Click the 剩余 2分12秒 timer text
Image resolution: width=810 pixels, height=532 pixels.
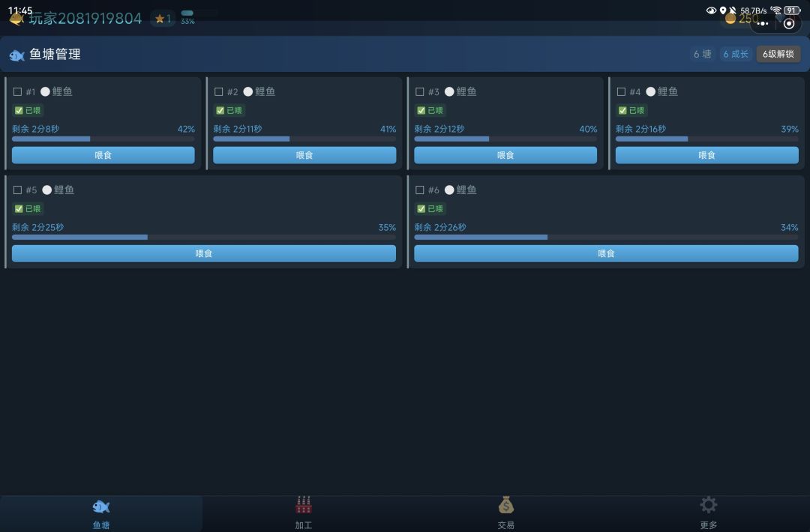click(x=439, y=129)
